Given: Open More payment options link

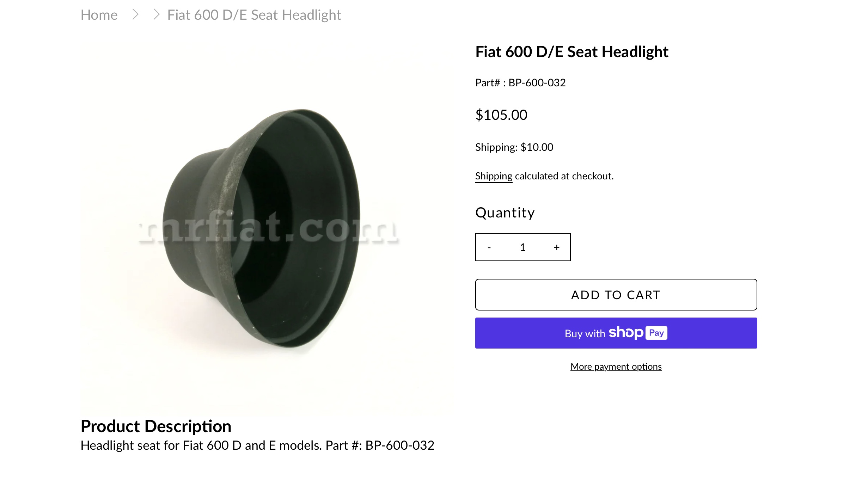Looking at the screenshot, I should tap(616, 367).
